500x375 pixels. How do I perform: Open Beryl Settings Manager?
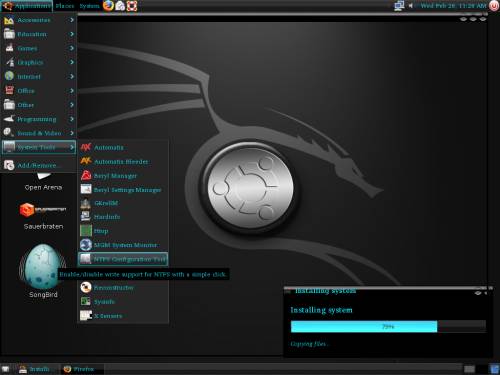[123, 190]
